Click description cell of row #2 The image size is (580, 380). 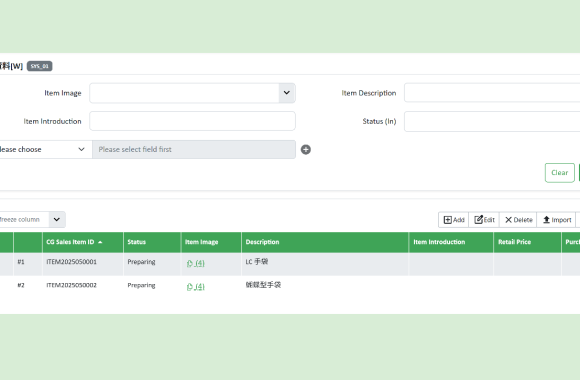[325, 287]
